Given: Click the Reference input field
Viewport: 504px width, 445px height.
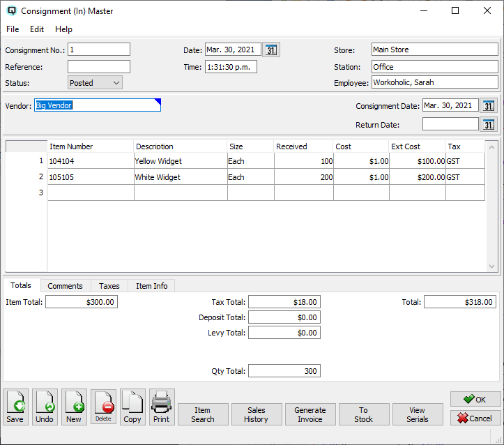Looking at the screenshot, I should pyautogui.click(x=99, y=67).
